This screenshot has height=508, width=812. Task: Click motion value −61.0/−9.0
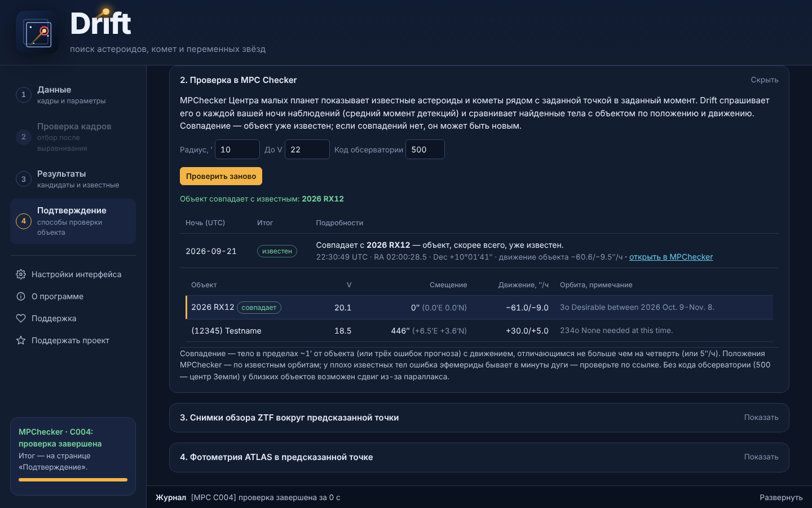coord(527,308)
